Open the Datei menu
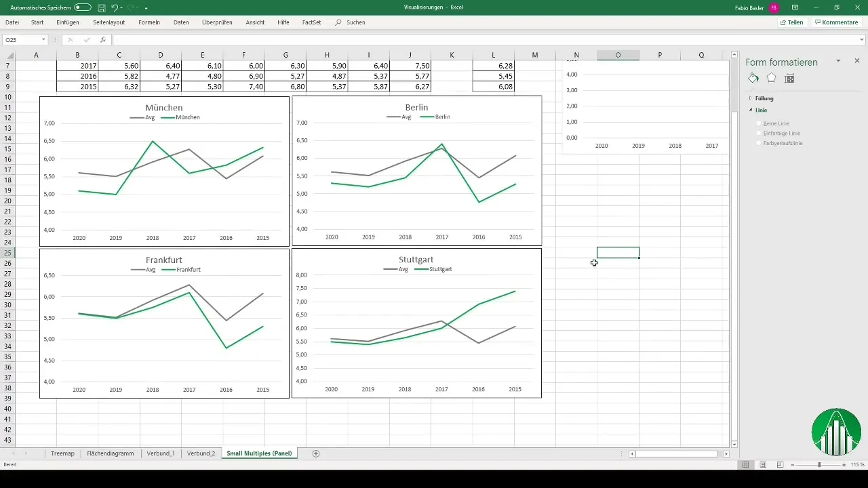The image size is (868, 488). click(12, 22)
